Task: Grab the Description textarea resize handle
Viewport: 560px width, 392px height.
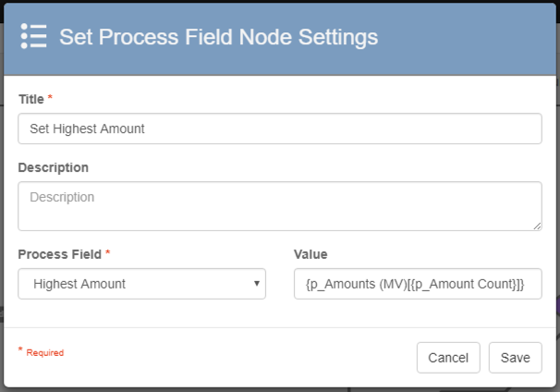Action: tap(537, 226)
